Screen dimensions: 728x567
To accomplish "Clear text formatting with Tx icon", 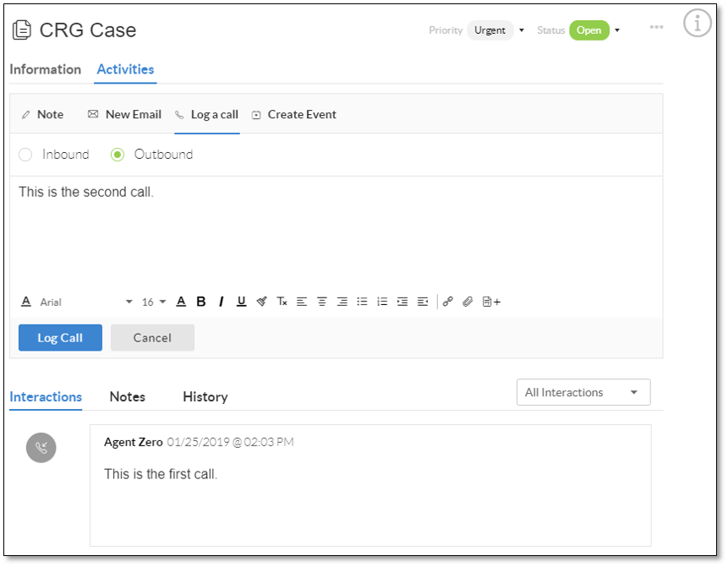I will 282,302.
